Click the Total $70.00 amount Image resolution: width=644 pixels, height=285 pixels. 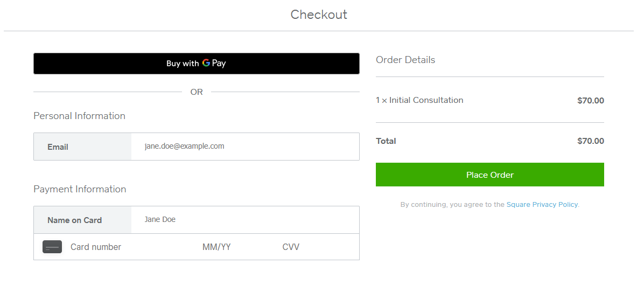590,141
